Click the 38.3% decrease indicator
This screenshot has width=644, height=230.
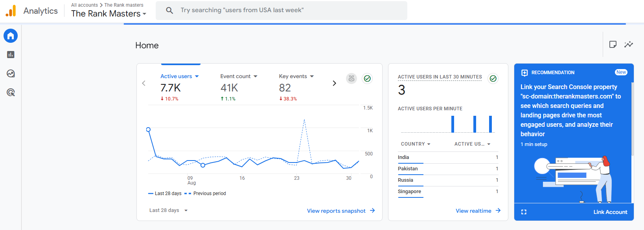[288, 99]
